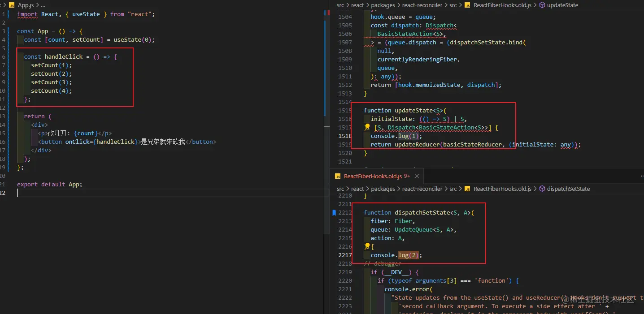644x314 pixels.
Task: Click 'queue: UpdateQueue' parameter at line 2214
Action: tap(413, 230)
